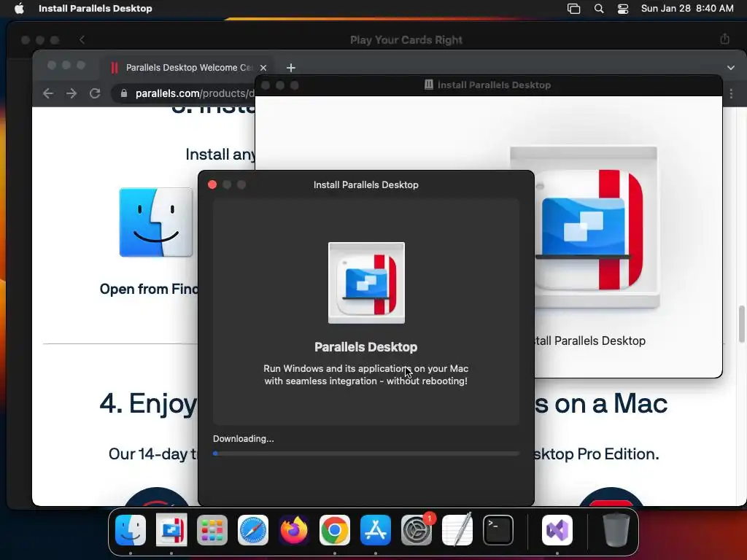Open Visual Studio from the Dock
The width and height of the screenshot is (747, 560).
coord(557,530)
